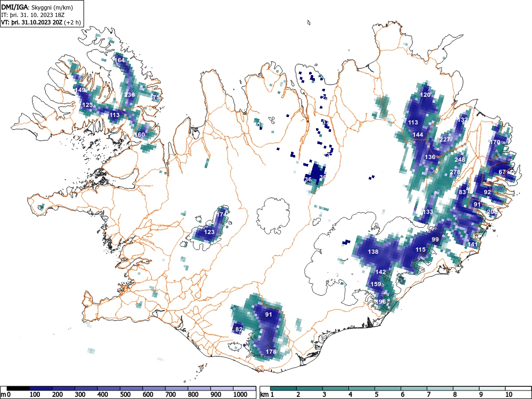Click the map value 136
The image size is (532, 399).
click(430, 157)
